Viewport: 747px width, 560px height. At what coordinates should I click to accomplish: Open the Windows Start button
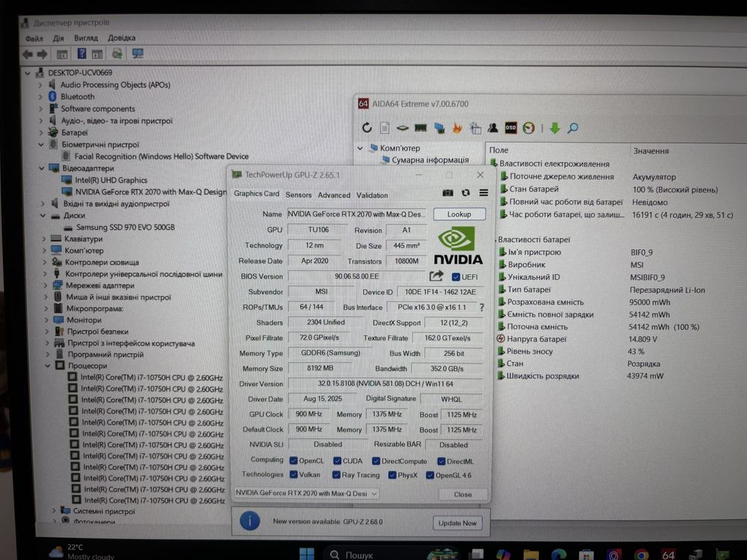[x=307, y=553]
